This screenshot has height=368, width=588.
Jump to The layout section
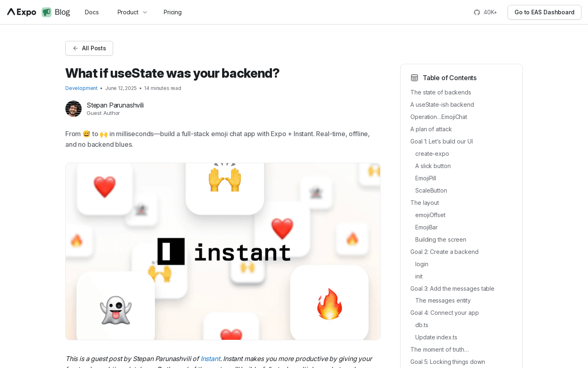click(x=425, y=203)
